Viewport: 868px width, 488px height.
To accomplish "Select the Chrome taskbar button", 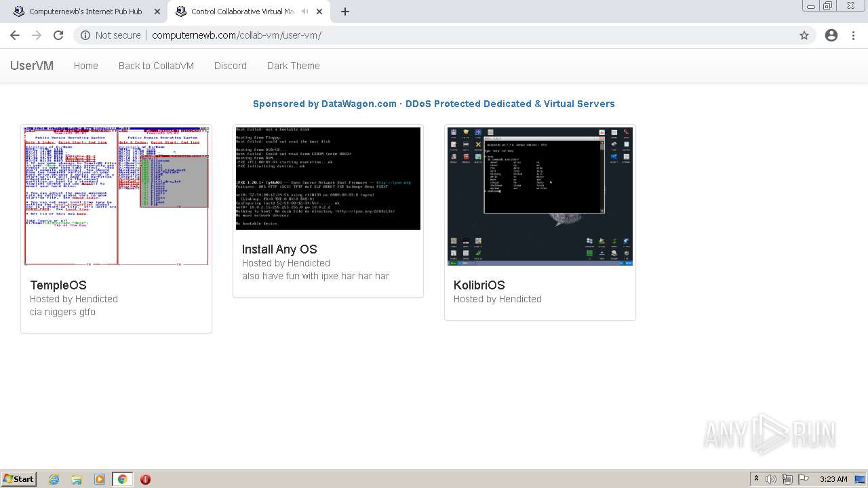I will click(x=122, y=479).
